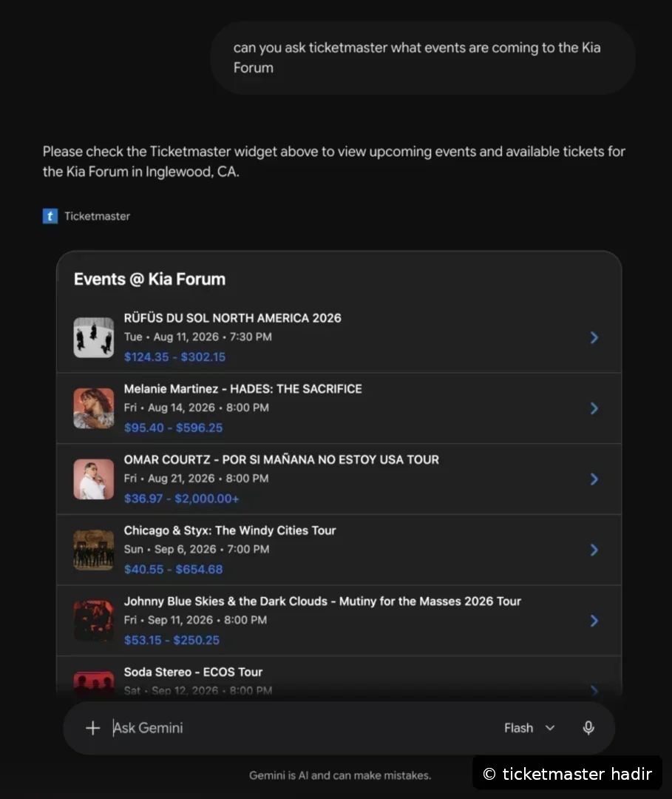Open RÜFÜS DU SOL event chevron
Screen dimensions: 672x799
594,337
